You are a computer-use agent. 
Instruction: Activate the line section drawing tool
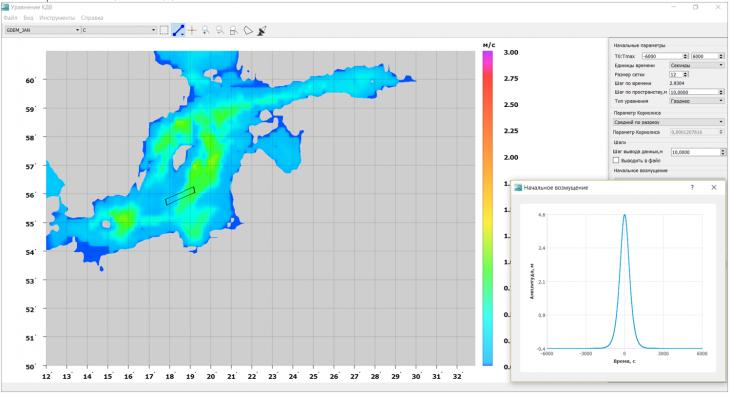[x=178, y=30]
